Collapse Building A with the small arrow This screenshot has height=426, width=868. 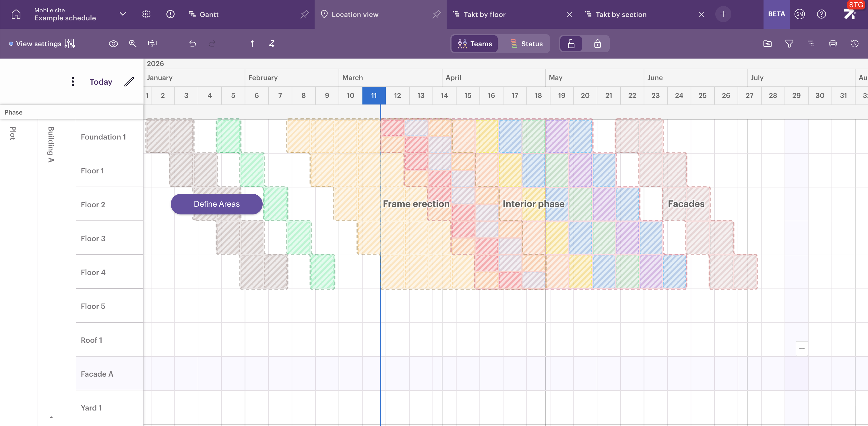coord(51,417)
